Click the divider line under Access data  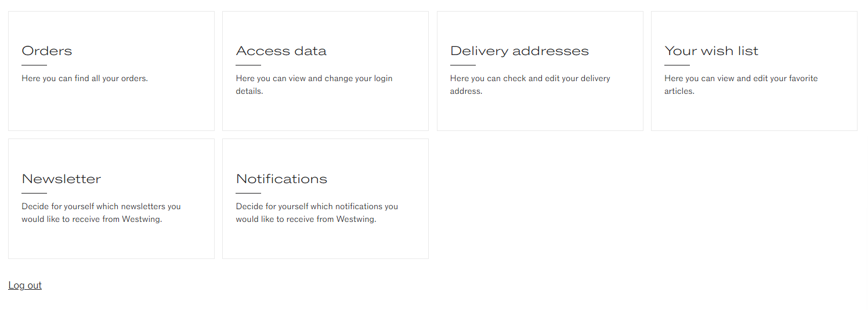tap(248, 65)
